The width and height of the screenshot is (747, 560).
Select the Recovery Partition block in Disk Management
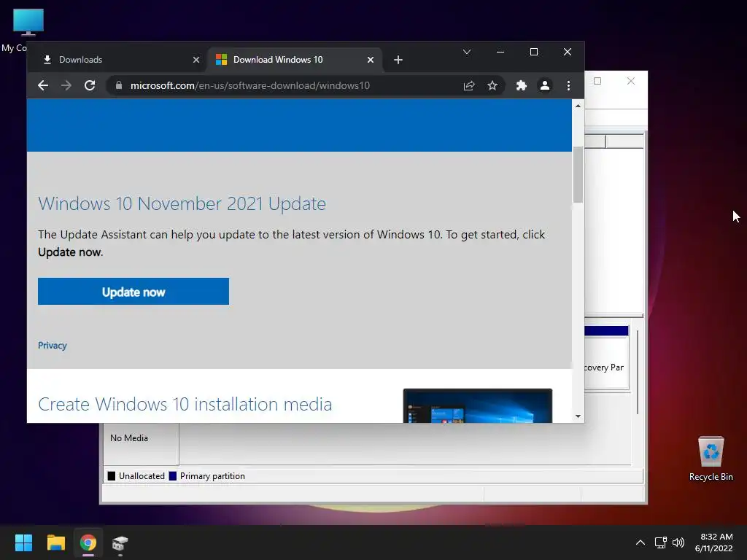606,358
